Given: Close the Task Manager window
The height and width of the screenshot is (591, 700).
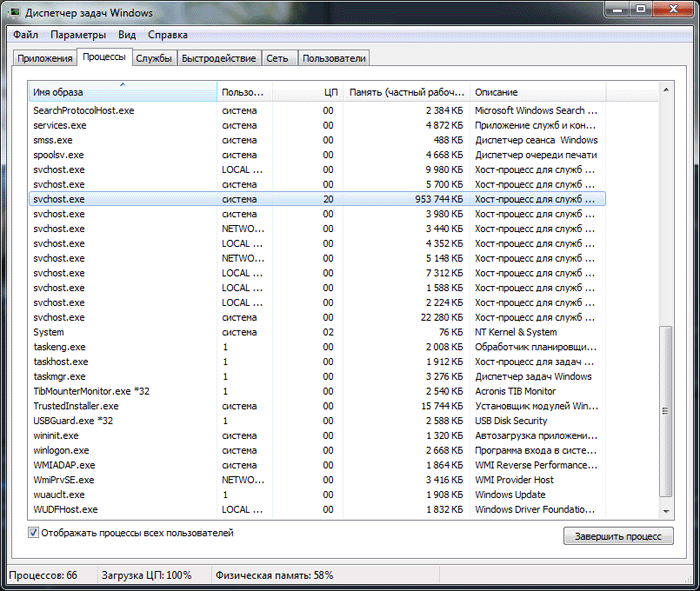Looking at the screenshot, I should 674,9.
